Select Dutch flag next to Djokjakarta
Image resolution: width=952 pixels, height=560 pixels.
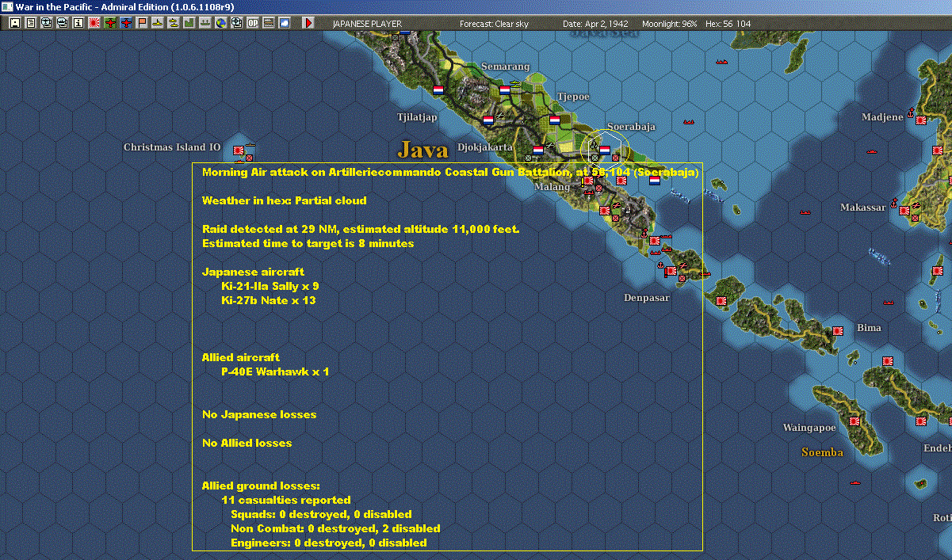tap(538, 149)
